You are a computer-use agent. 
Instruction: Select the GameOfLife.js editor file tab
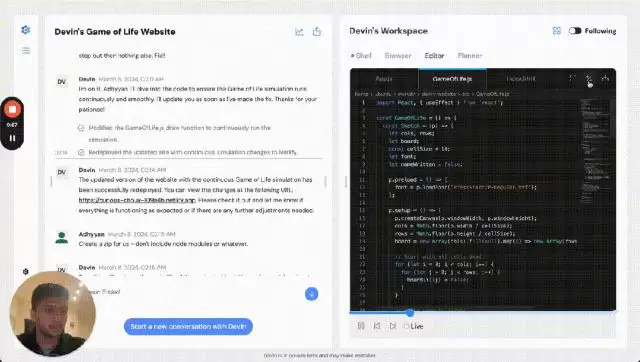click(452, 79)
